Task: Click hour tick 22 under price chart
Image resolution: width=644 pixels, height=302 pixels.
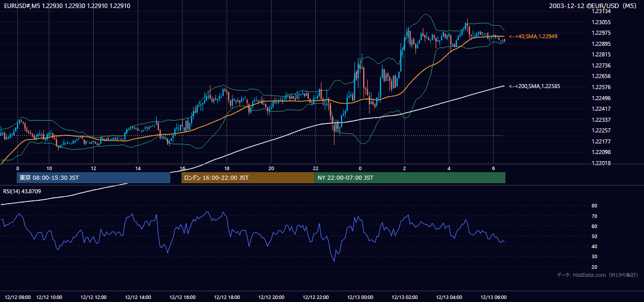Action: pyautogui.click(x=315, y=168)
